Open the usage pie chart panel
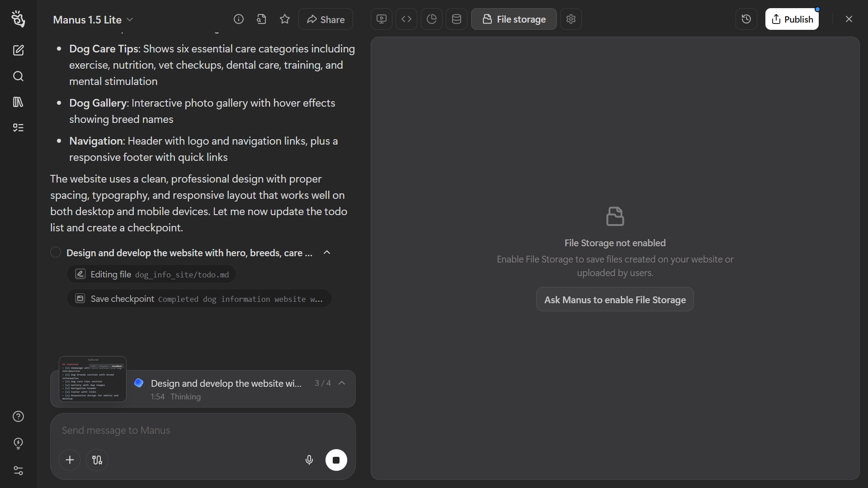The width and height of the screenshot is (868, 488). coord(431,19)
